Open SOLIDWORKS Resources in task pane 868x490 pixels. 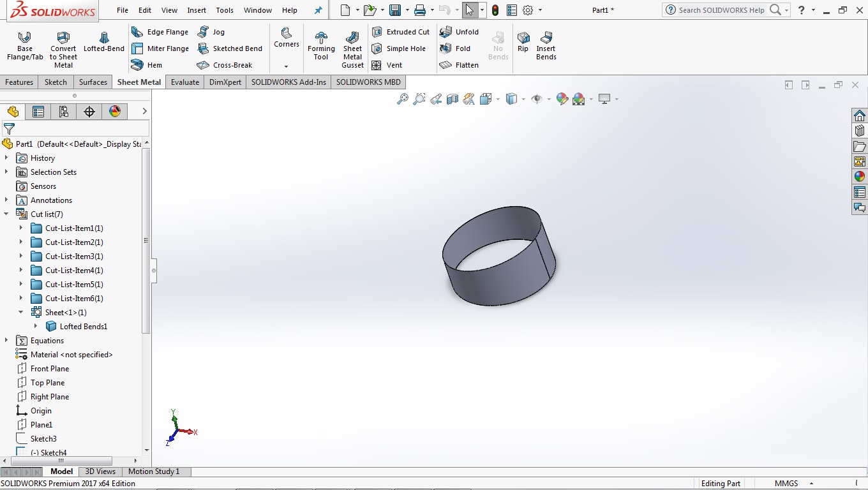click(860, 115)
